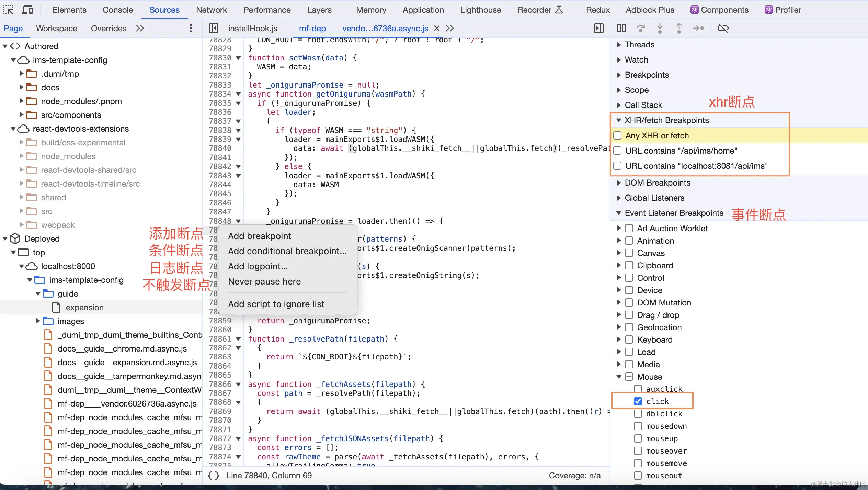Deactivate all breakpoints
Screen dimensions: 868x490
pos(723,28)
